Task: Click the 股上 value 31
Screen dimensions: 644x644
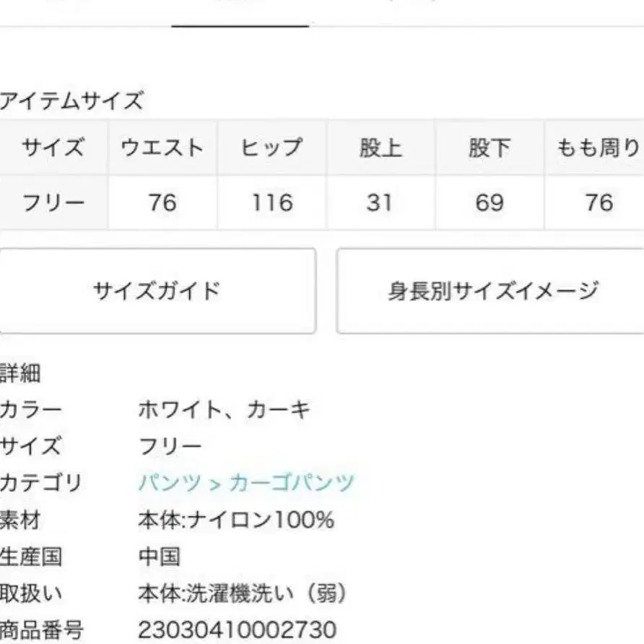Action: click(x=380, y=203)
